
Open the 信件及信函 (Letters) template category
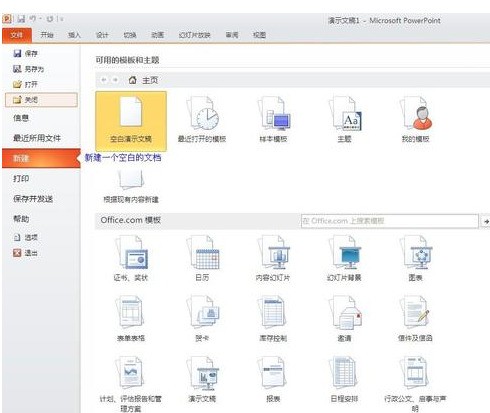click(x=415, y=319)
